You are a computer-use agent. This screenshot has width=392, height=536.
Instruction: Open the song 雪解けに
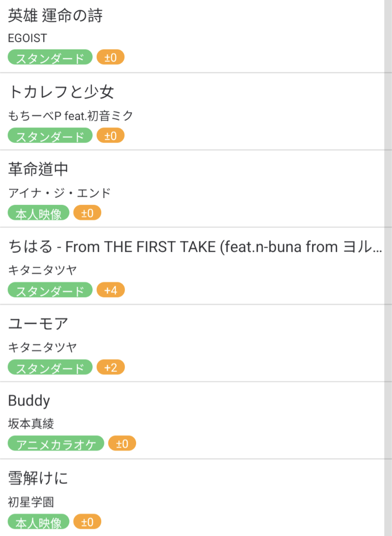coord(39,479)
